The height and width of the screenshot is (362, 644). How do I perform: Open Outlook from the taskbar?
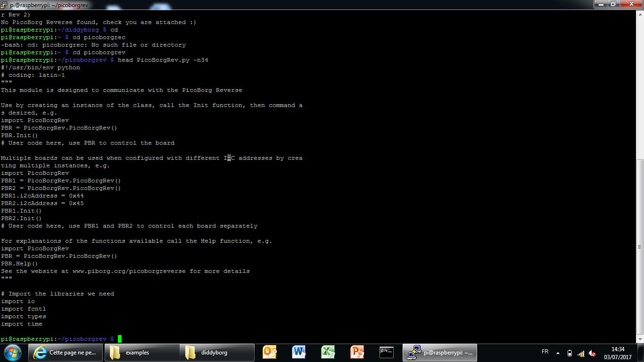(x=270, y=352)
